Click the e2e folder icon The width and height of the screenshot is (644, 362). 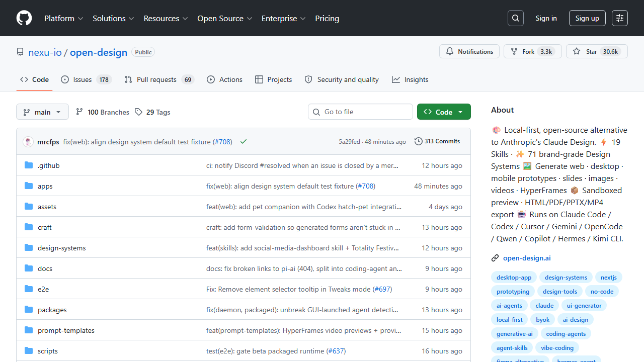pos(29,289)
